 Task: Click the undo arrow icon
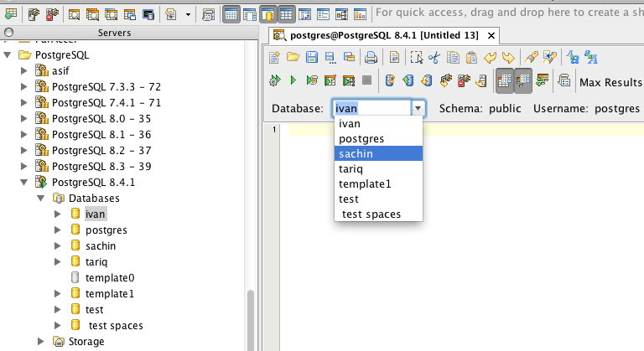point(490,58)
